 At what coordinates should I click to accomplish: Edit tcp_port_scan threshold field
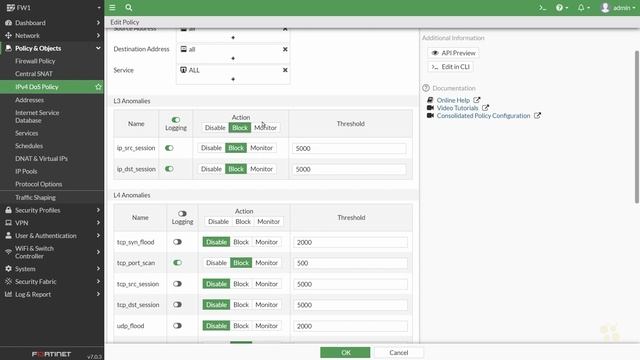point(350,263)
